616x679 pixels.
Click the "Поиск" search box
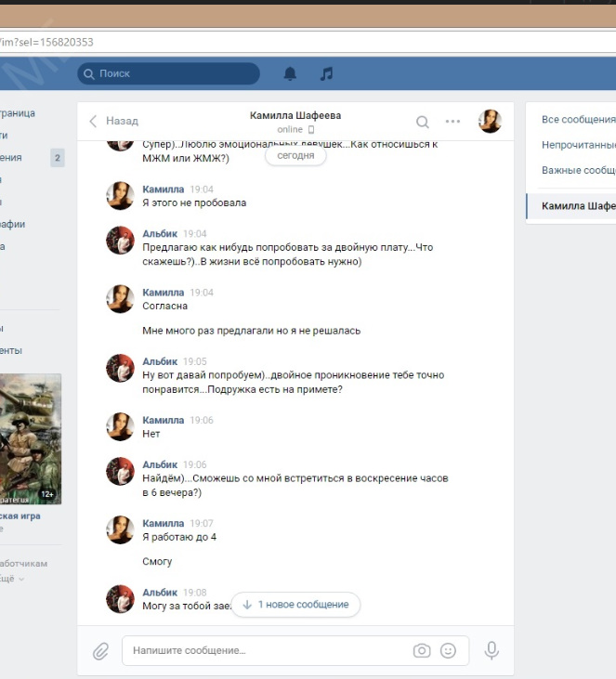click(169, 73)
